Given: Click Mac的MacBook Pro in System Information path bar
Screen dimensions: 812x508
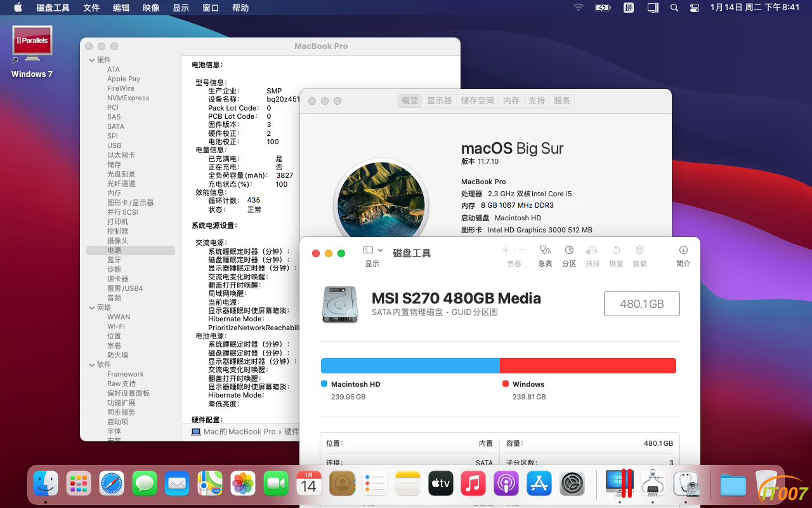Looking at the screenshot, I should coord(239,432).
